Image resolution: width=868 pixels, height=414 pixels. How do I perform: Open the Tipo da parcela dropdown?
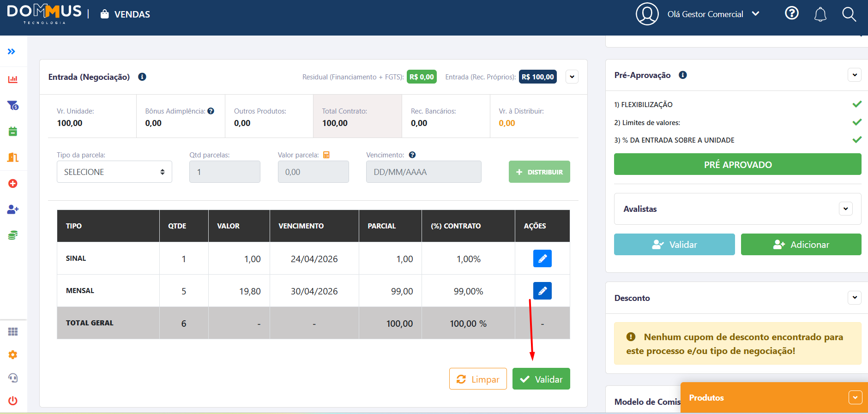[x=114, y=172]
